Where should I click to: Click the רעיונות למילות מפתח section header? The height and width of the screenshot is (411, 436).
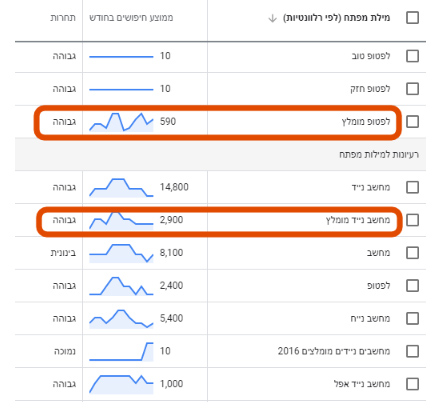tap(379, 154)
